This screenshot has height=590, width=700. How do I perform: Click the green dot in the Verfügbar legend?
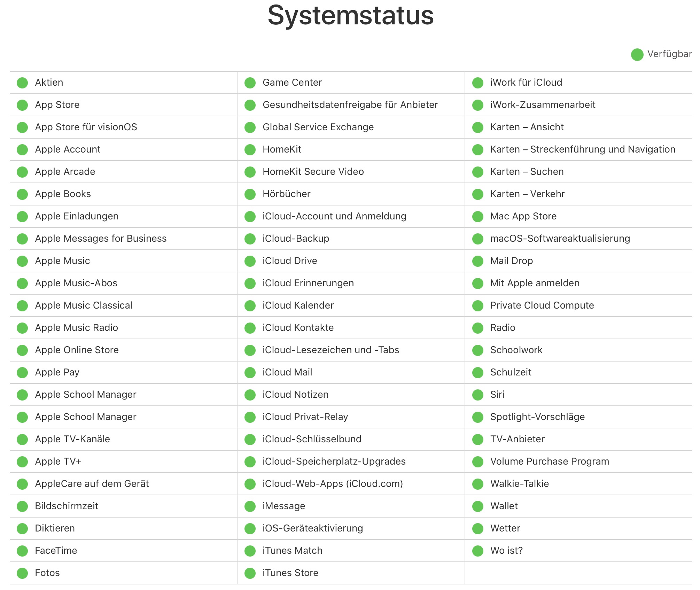pyautogui.click(x=637, y=55)
